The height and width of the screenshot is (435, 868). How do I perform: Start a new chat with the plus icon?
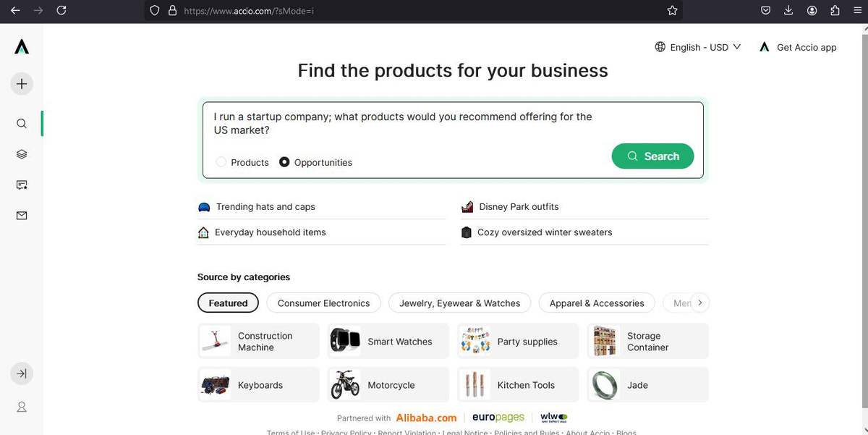click(x=22, y=84)
